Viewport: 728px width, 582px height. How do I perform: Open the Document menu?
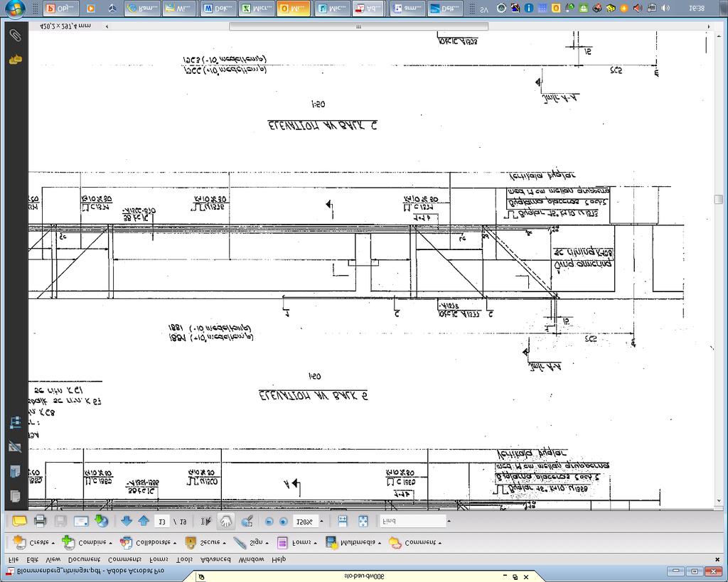(84, 559)
